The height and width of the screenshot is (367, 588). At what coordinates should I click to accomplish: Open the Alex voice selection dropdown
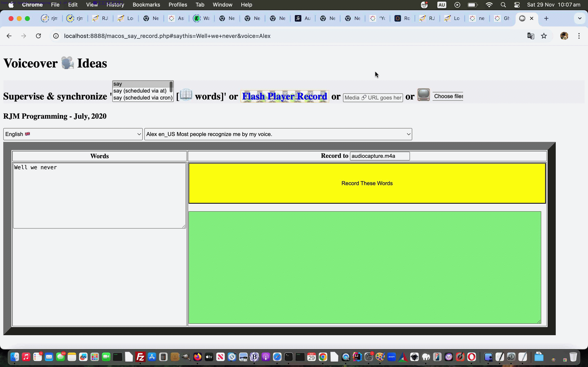click(278, 134)
